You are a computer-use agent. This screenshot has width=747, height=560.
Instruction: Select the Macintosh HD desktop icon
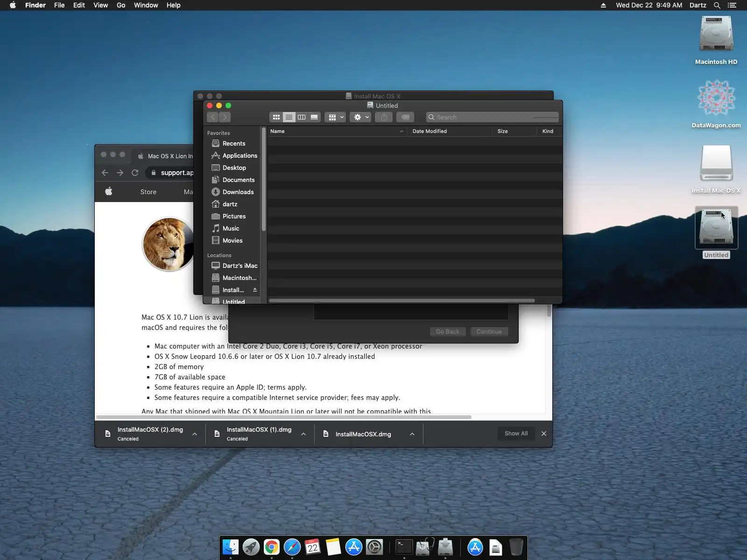click(716, 34)
